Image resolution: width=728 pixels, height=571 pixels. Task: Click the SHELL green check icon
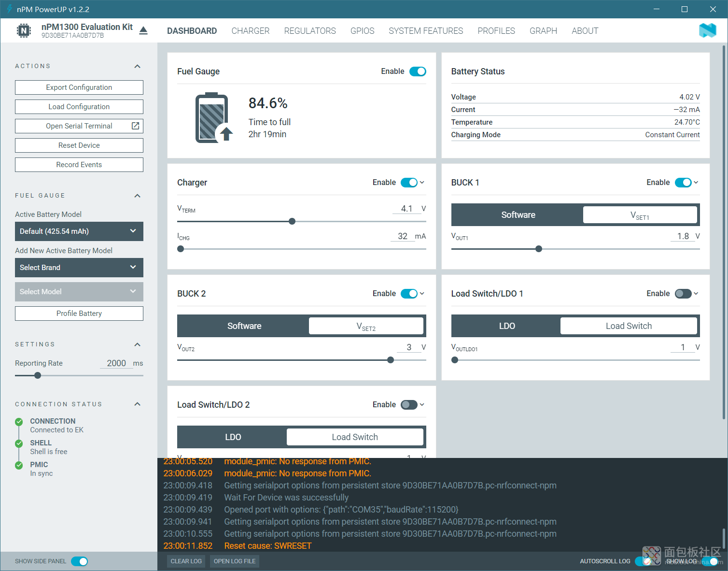[x=19, y=443]
